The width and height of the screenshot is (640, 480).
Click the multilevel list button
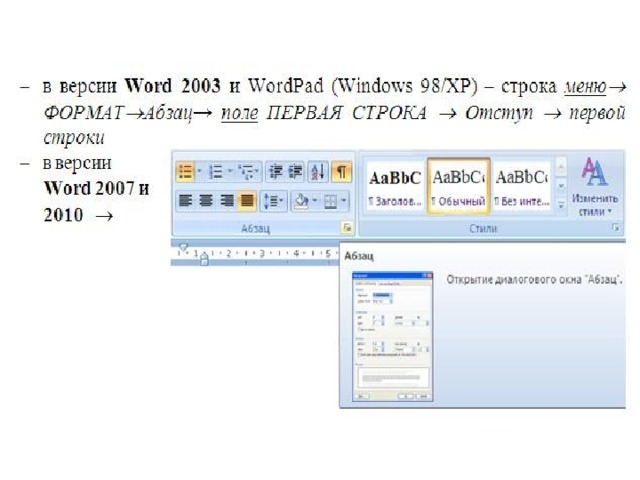pos(246,171)
